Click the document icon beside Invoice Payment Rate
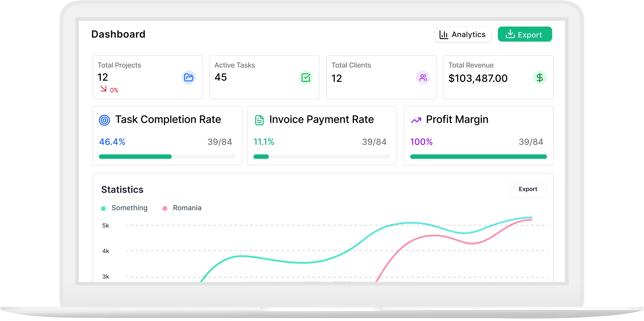Screen dimensions: 644x321 pos(259,120)
